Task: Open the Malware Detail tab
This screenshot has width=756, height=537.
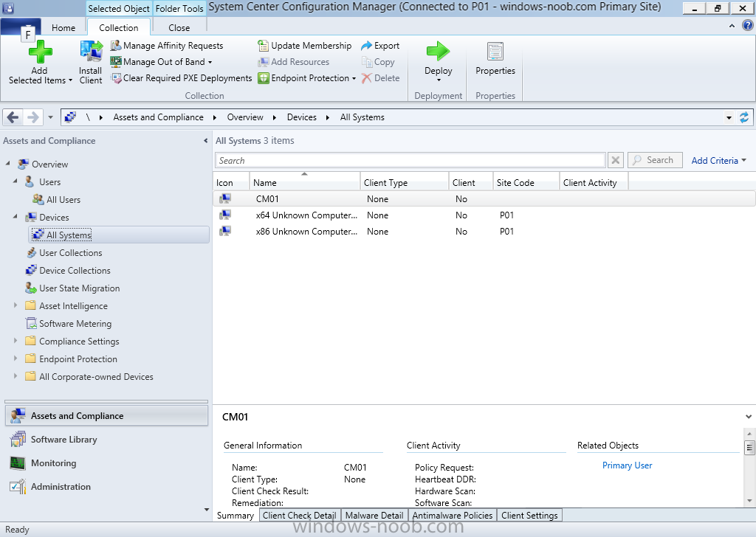Action: 374,516
